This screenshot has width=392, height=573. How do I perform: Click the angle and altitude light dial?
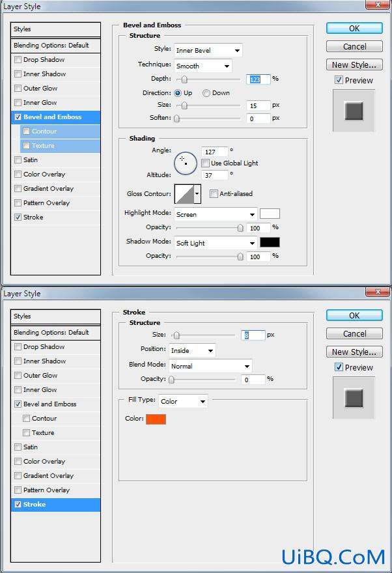186,163
